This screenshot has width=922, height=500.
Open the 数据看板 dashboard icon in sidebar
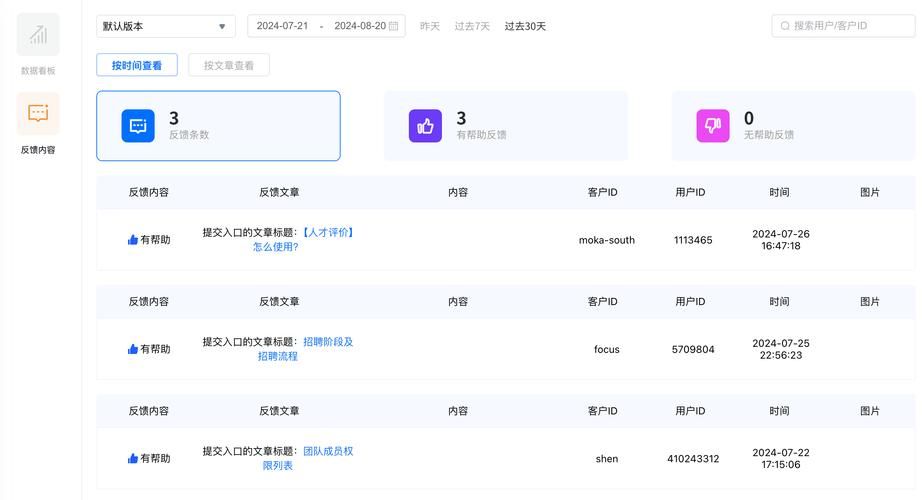pyautogui.click(x=38, y=35)
